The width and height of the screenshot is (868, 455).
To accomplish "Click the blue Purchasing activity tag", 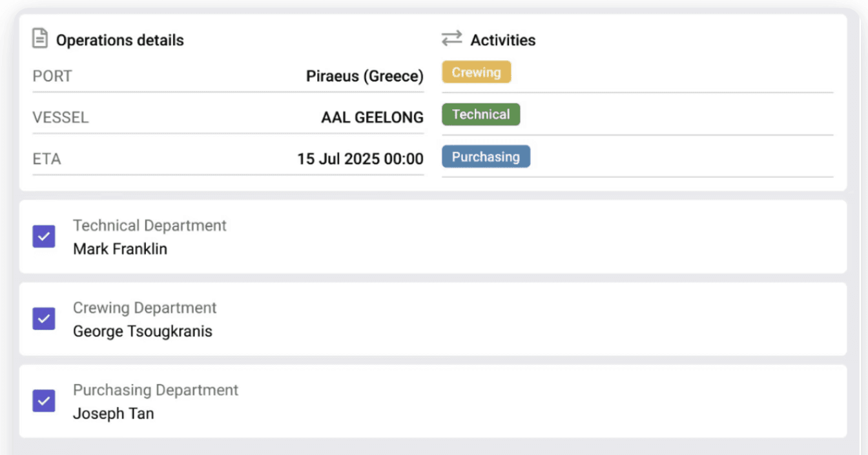I will point(486,157).
